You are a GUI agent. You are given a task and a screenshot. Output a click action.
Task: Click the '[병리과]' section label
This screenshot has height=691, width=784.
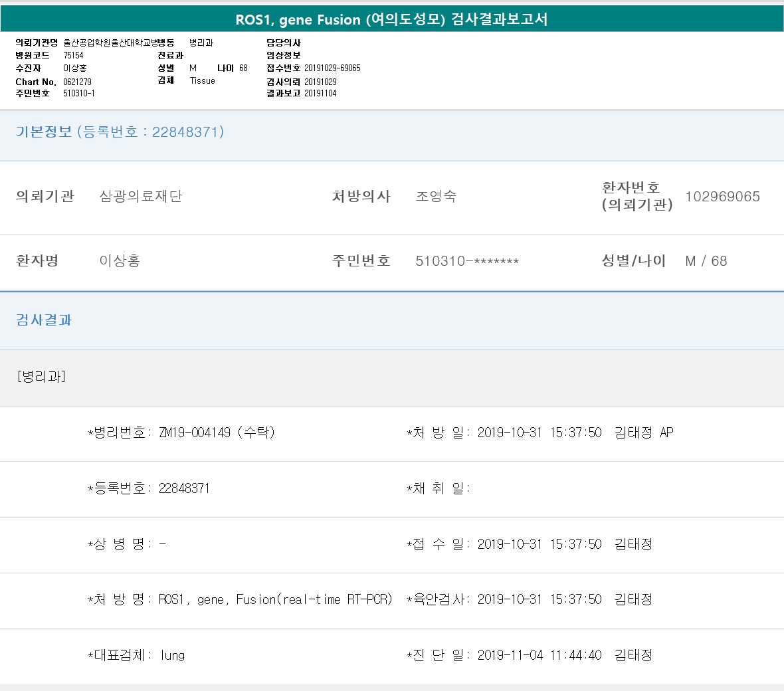pos(41,377)
